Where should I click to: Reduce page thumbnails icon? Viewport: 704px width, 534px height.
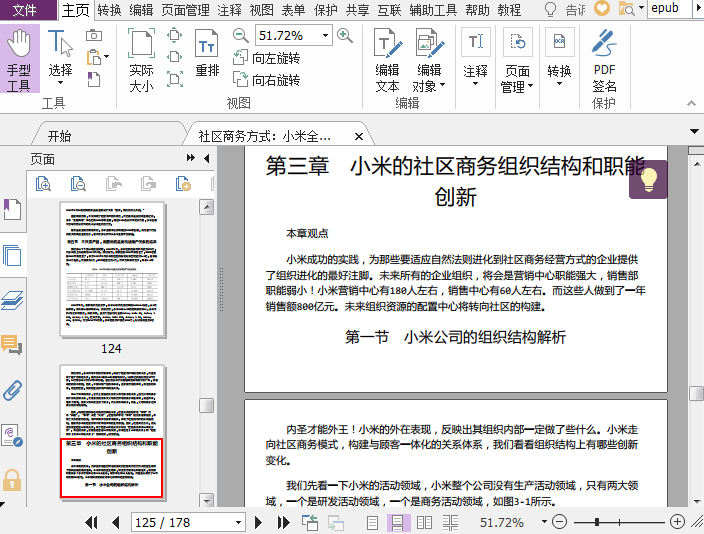point(78,184)
